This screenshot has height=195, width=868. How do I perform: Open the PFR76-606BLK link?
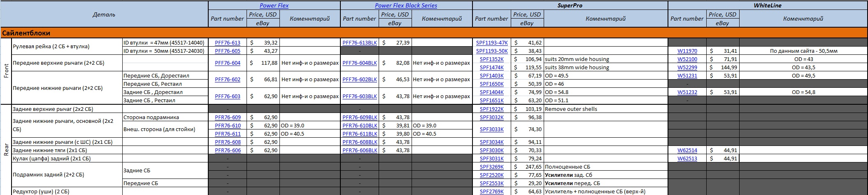click(x=359, y=150)
